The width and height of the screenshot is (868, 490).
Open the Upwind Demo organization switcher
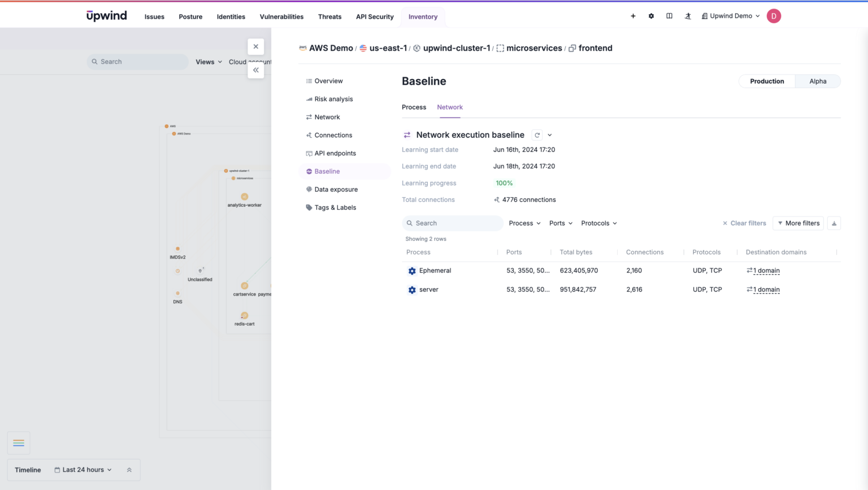[x=730, y=16]
